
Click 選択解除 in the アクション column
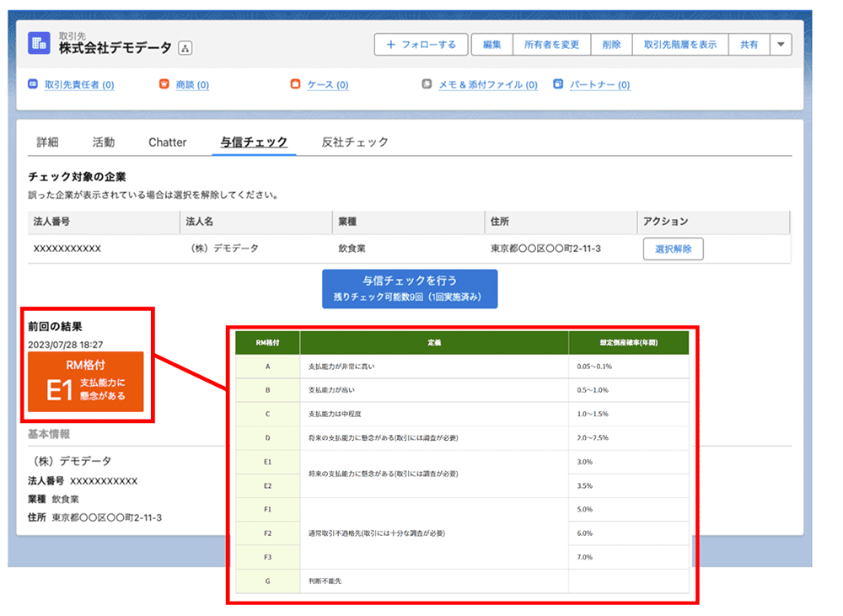(674, 249)
